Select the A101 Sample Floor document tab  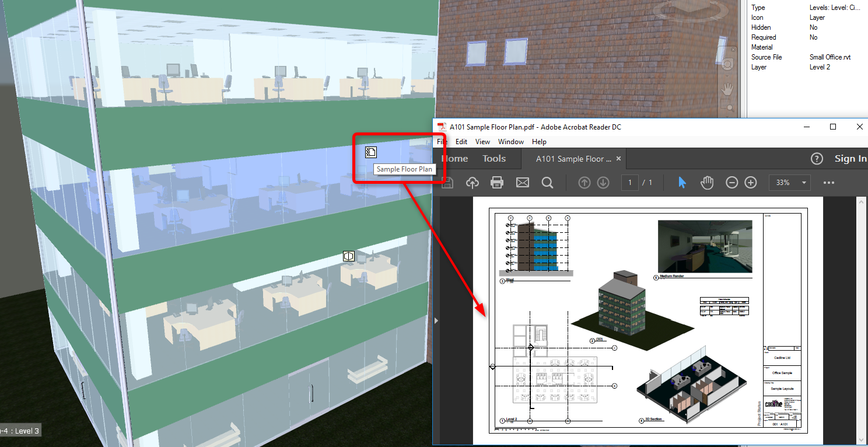[x=573, y=159]
